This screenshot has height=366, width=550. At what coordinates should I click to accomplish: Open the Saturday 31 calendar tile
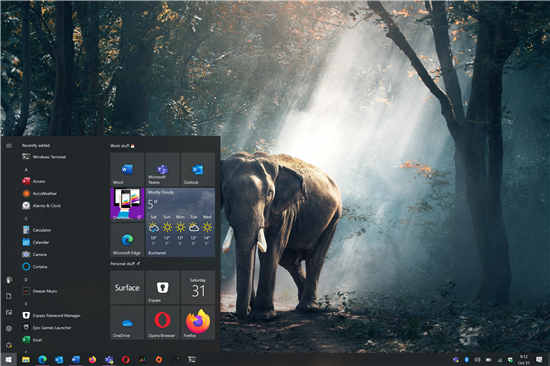[198, 287]
